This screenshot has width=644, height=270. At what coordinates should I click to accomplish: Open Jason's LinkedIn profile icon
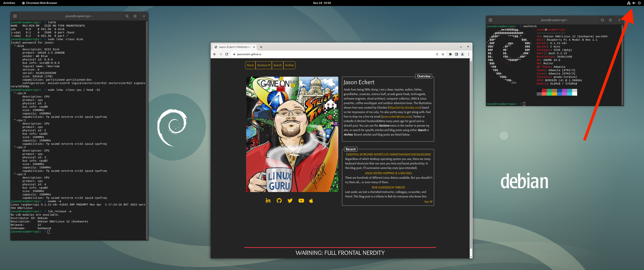(268, 200)
